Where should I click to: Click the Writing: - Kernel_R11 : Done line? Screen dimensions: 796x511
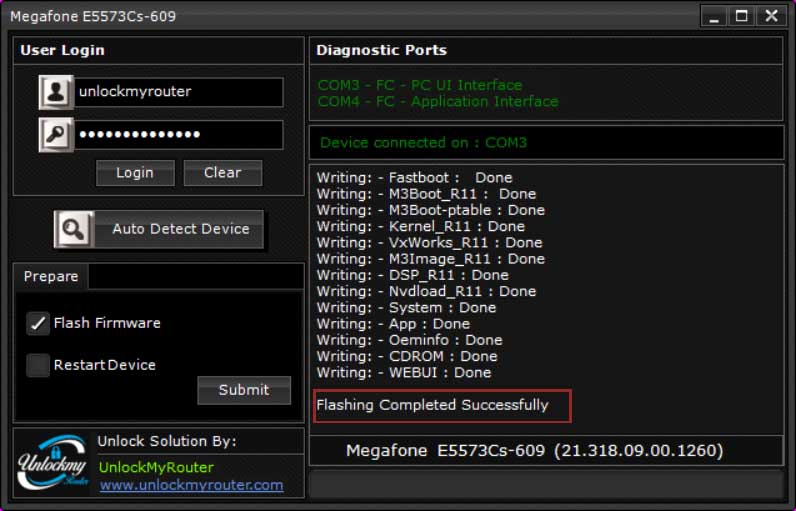click(x=421, y=226)
